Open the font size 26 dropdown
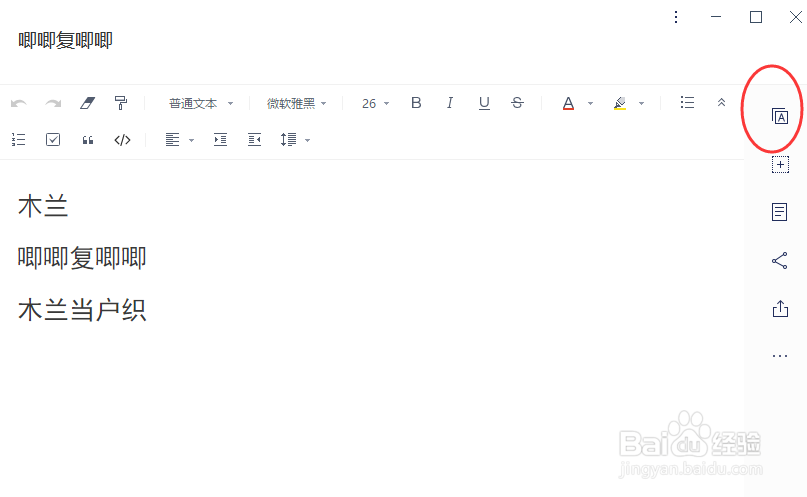This screenshot has height=497, width=807. pos(375,103)
